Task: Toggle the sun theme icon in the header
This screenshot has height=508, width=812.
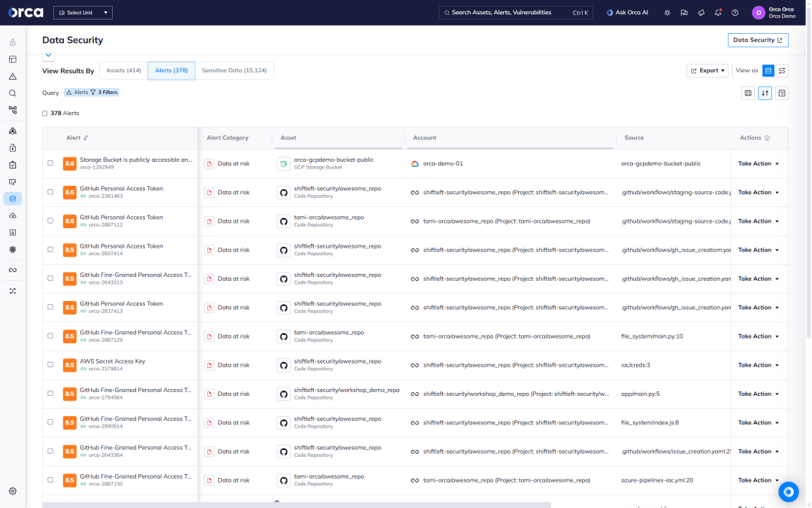Action: [x=667, y=13]
